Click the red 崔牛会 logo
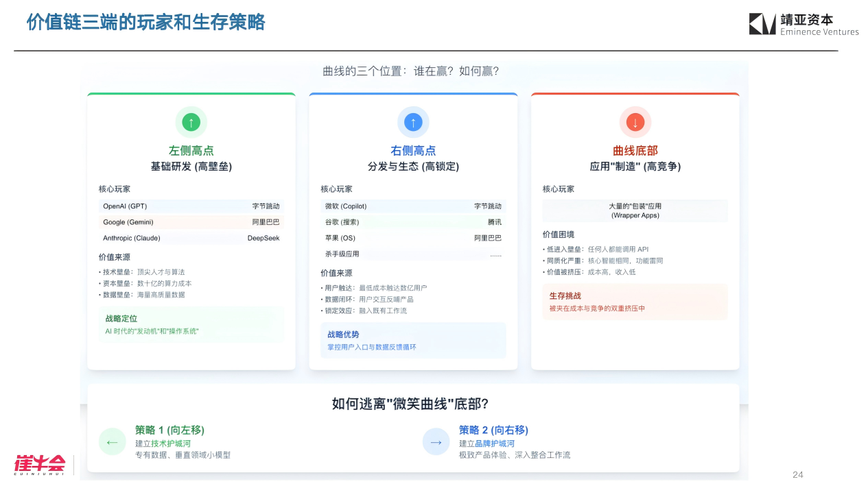Image resolution: width=868 pixels, height=484 pixels. 40,465
